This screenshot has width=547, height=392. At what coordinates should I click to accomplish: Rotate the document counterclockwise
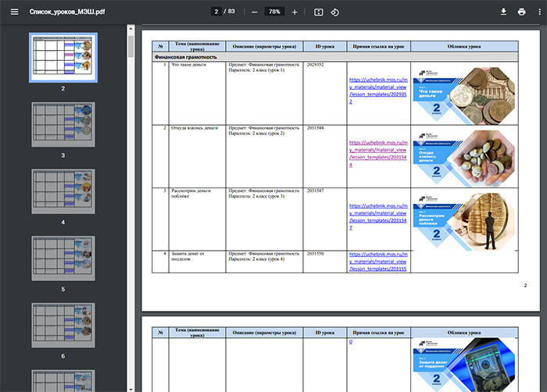[335, 12]
